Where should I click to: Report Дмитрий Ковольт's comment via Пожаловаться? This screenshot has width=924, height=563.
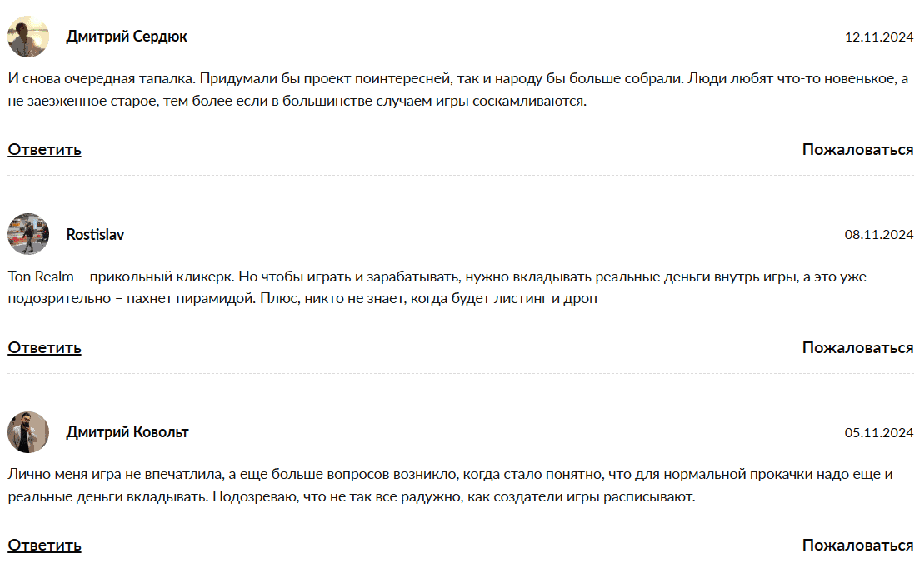(x=857, y=546)
